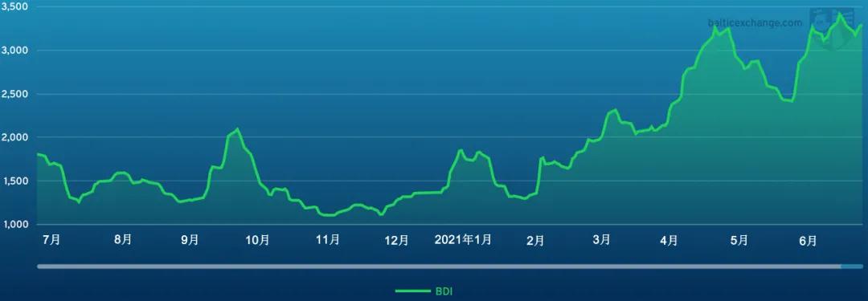Click the green BDI legend line marker

[x=412, y=291]
